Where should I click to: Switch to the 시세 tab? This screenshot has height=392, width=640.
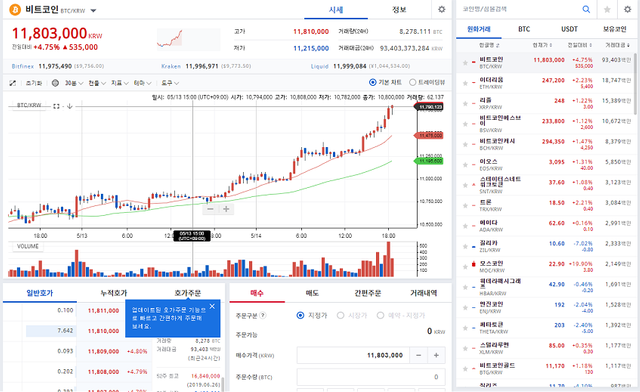(x=336, y=10)
